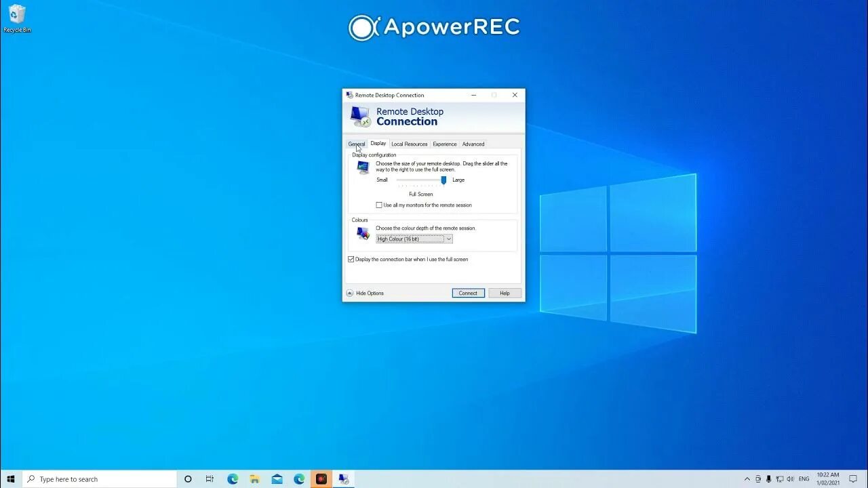Switch input language ENG indicator

coord(804,479)
